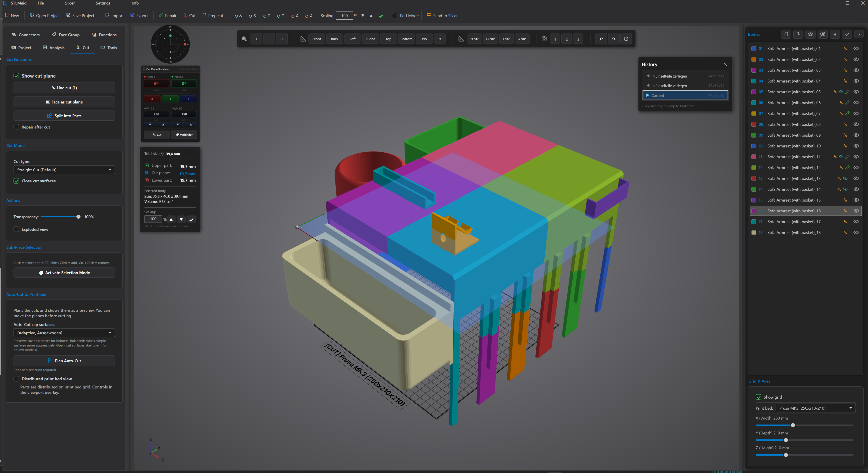Reset the view with the circular arrow after Iso
Image resolution: width=868 pixels, height=473 pixels.
[x=440, y=39]
